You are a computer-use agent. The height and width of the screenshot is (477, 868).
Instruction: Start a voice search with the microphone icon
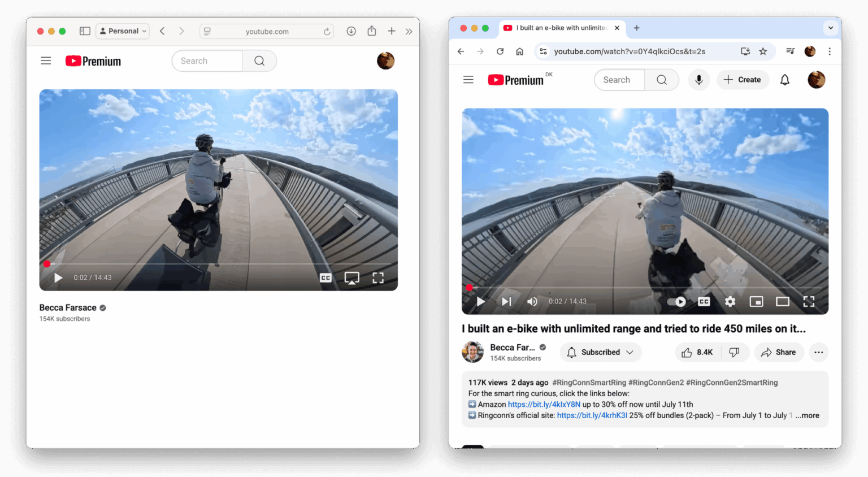click(698, 80)
